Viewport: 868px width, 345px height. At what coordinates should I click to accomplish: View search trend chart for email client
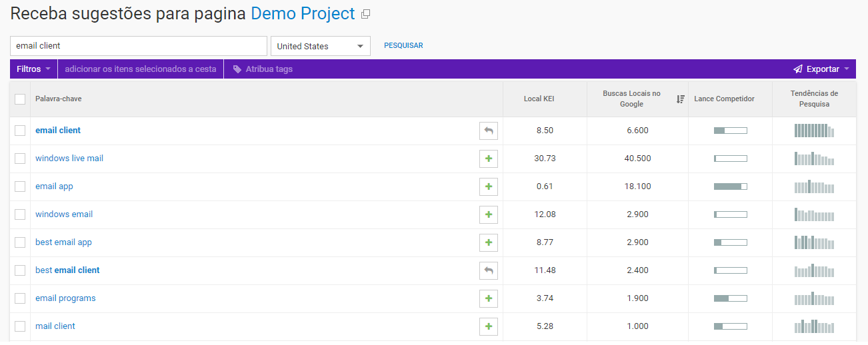[x=814, y=131]
